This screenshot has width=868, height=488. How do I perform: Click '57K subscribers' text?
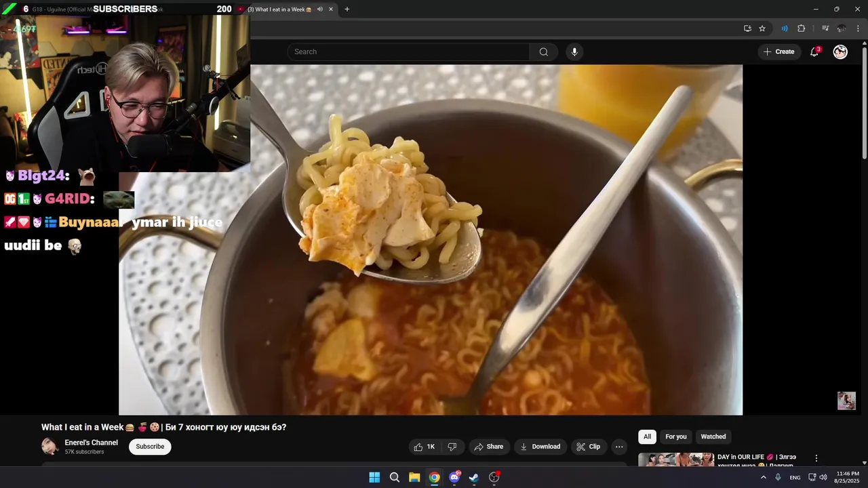coord(84,452)
